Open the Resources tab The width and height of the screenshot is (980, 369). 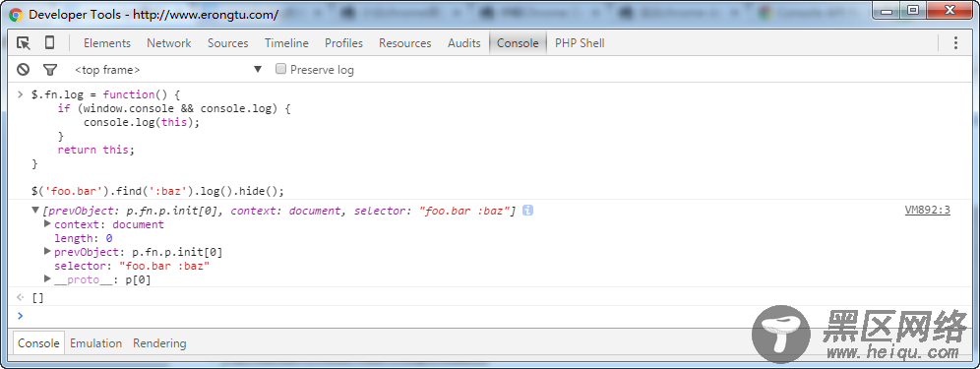click(405, 43)
